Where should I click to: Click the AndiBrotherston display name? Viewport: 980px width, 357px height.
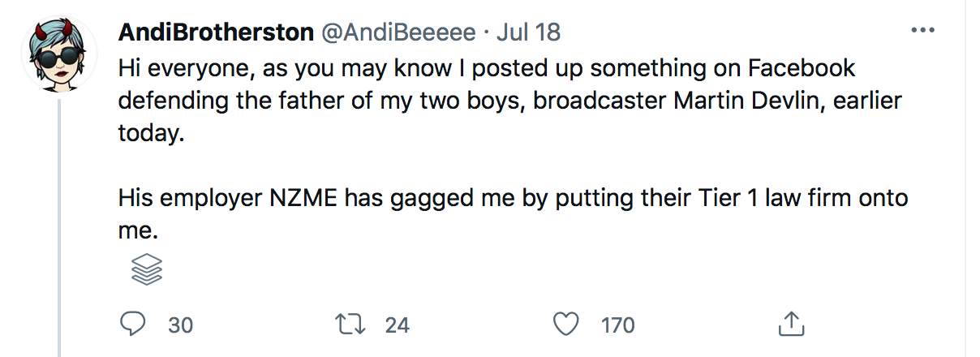point(215,32)
